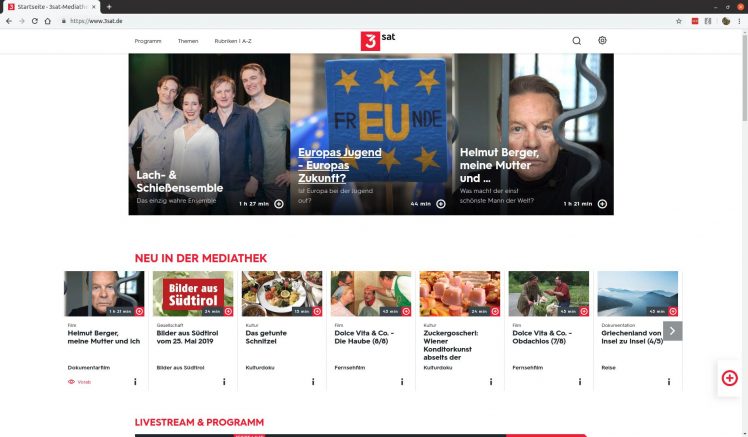Open the search magnifier icon
748x437 pixels.
pos(576,41)
